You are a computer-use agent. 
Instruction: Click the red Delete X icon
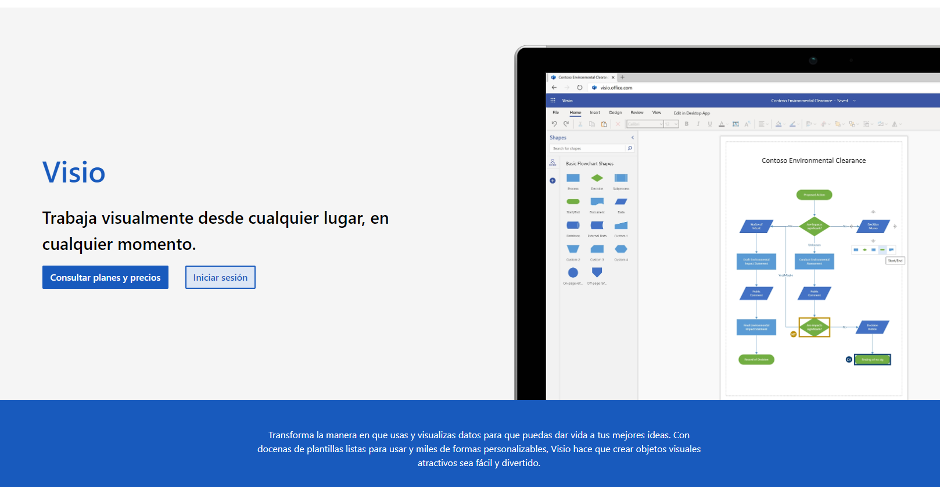618,124
